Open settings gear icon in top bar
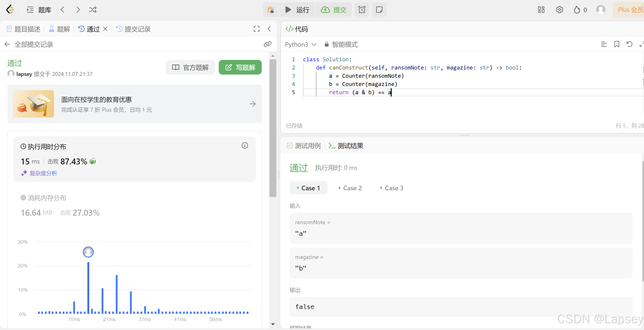The height and width of the screenshot is (330, 644). (559, 10)
